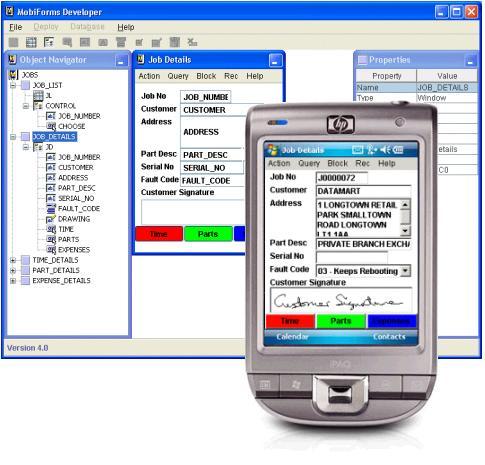
Task: Select the PART_DESC item in tree
Action: (x=77, y=188)
